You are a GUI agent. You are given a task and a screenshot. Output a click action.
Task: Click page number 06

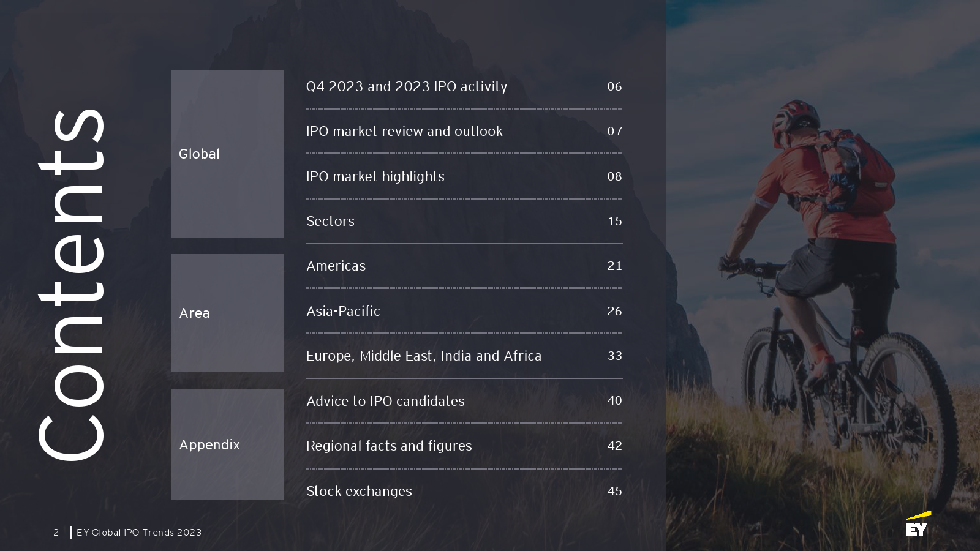click(614, 87)
